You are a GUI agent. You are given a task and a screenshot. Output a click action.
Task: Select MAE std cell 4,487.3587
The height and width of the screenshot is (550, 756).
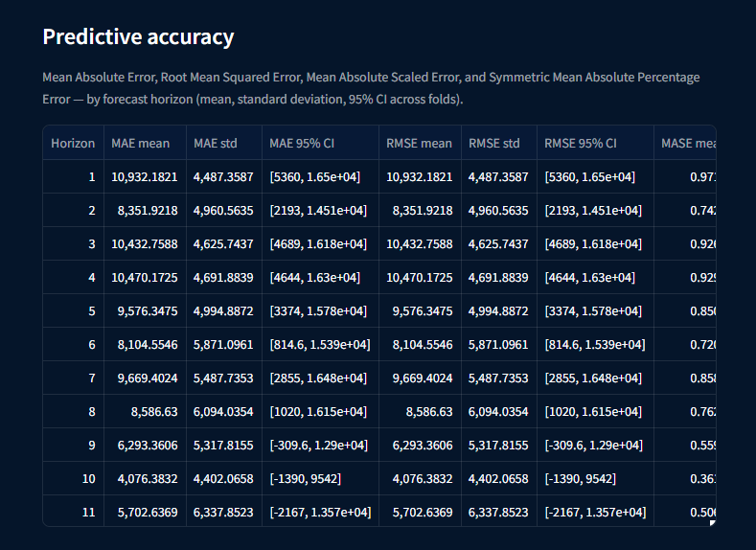(x=224, y=177)
